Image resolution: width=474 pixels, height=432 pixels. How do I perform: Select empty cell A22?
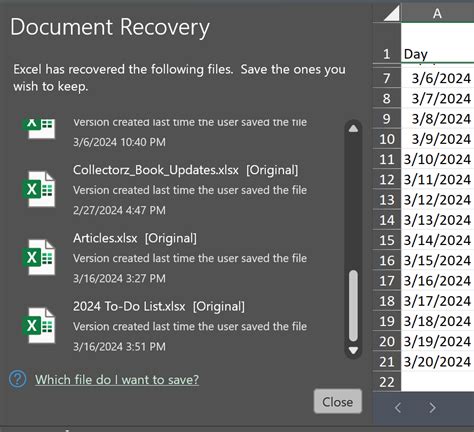coord(437,382)
